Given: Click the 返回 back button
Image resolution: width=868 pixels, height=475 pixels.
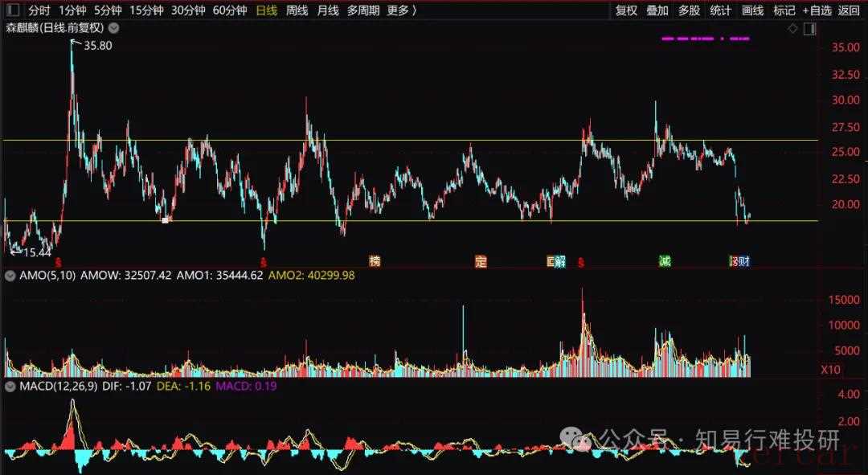Looking at the screenshot, I should [x=849, y=10].
